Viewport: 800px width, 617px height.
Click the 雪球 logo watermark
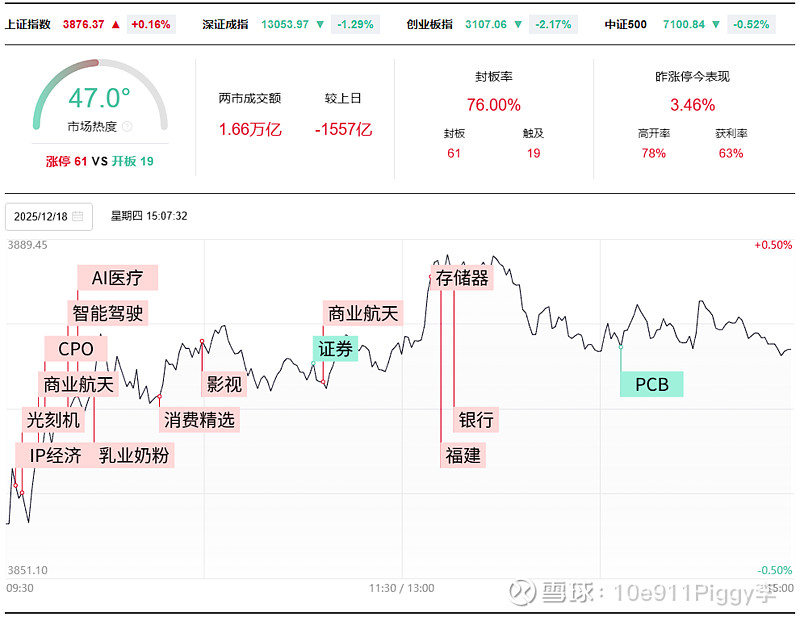click(x=520, y=593)
